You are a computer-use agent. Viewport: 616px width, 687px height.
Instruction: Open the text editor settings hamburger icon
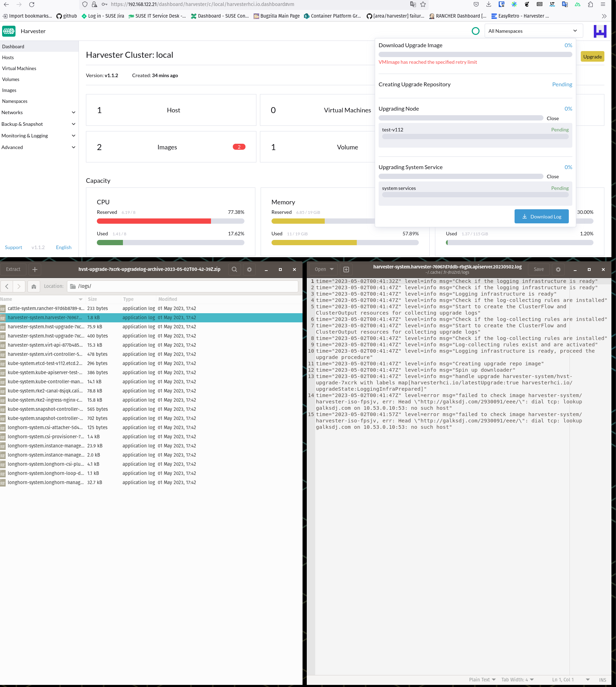tap(558, 269)
